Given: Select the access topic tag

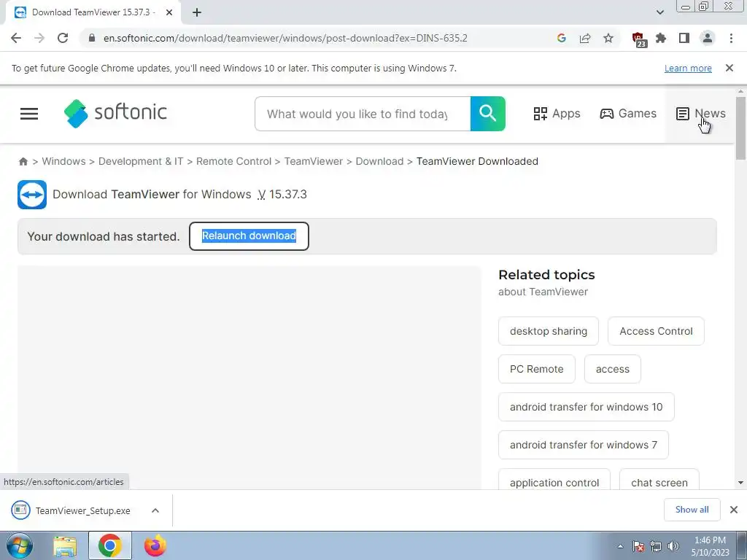Looking at the screenshot, I should coord(612,369).
